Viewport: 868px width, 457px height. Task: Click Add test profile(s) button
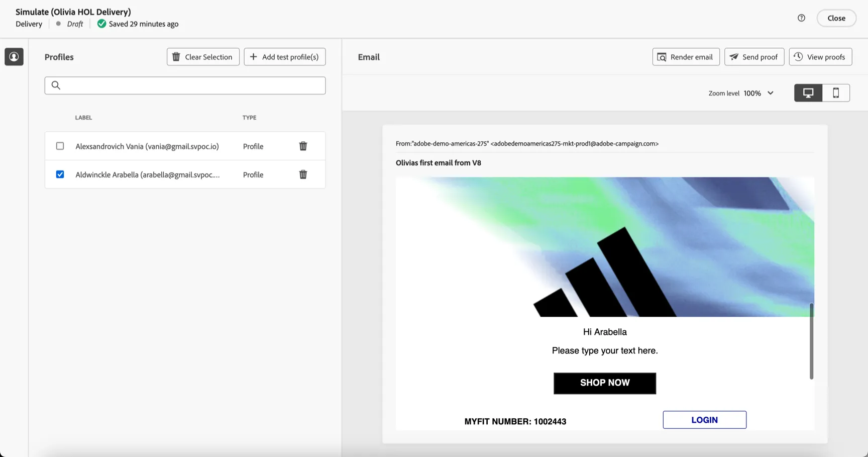[285, 57]
